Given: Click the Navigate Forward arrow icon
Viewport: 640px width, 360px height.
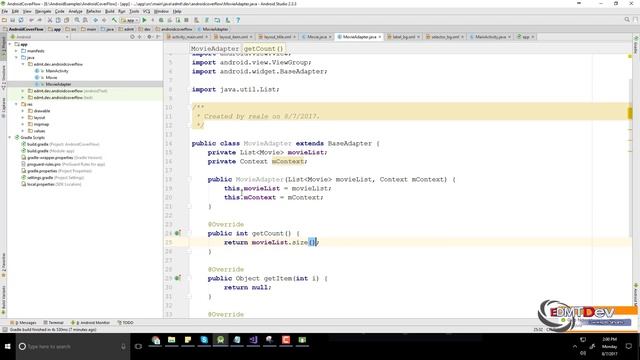Looking at the screenshot, I should 104,20.
